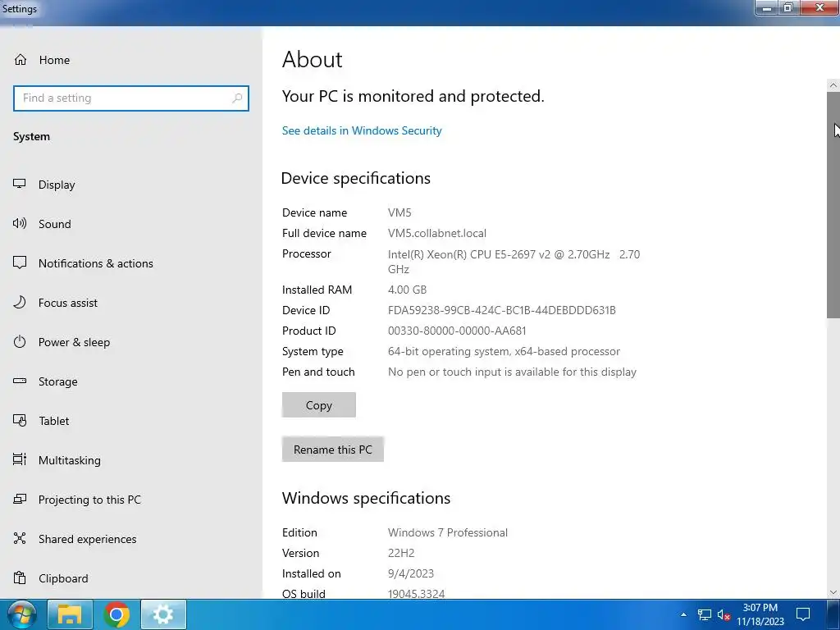Open Storage settings

[46, 381]
